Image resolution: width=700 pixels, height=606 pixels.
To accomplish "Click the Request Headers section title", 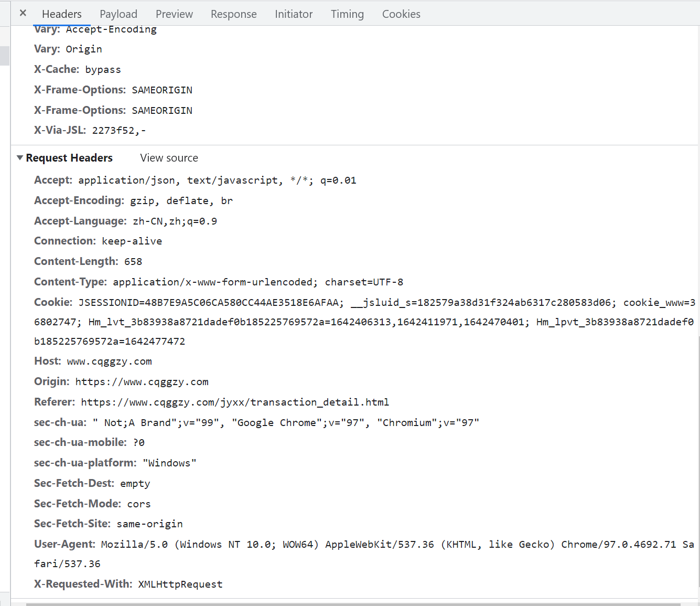I will tap(69, 158).
